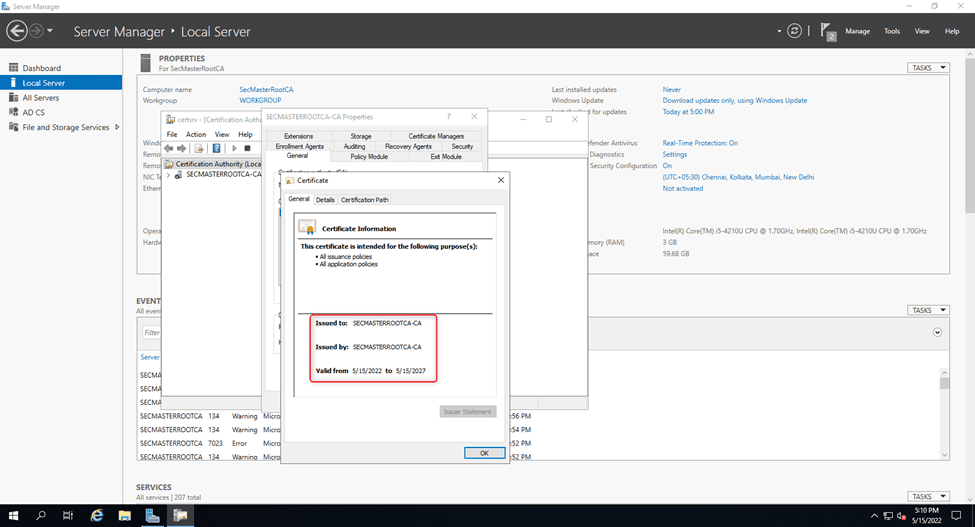Open Action Center notification icon
975x527 pixels.
tap(956, 516)
